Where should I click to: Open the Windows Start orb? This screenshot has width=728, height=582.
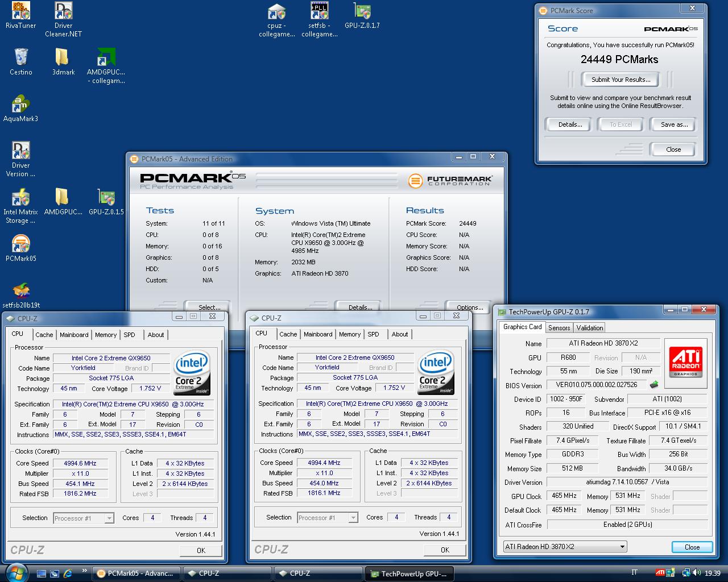point(15,573)
